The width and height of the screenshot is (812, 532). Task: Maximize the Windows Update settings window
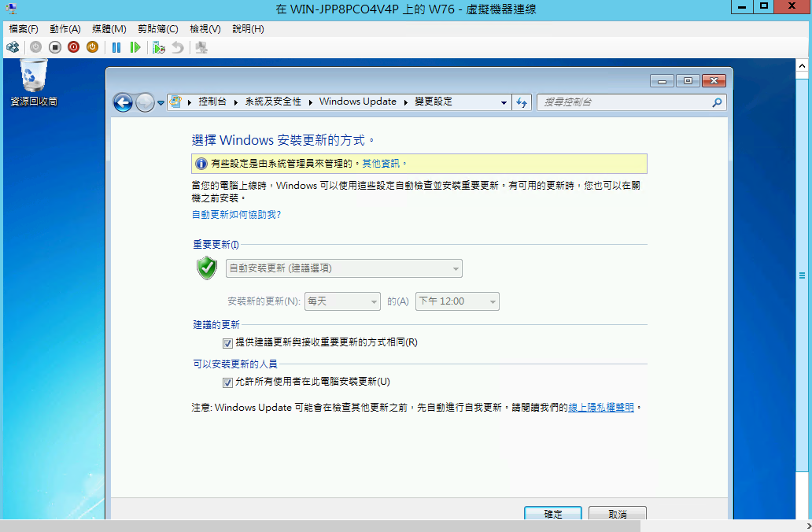pyautogui.click(x=688, y=81)
